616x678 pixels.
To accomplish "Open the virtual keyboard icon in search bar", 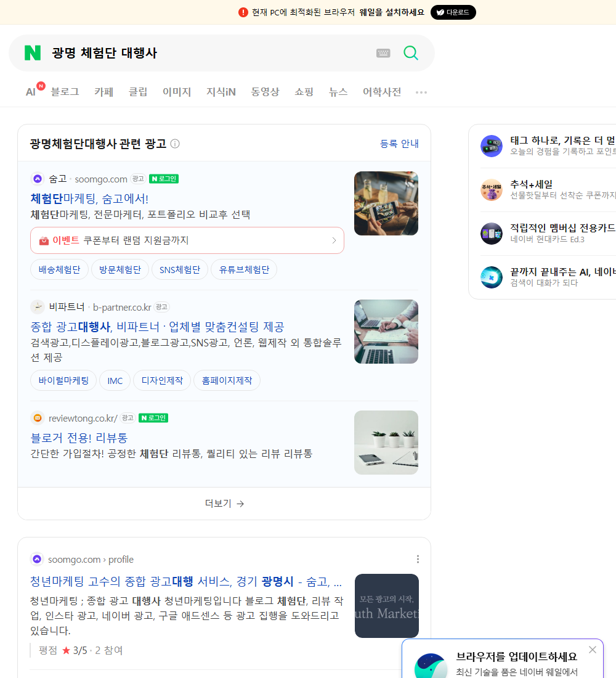I will pos(383,53).
